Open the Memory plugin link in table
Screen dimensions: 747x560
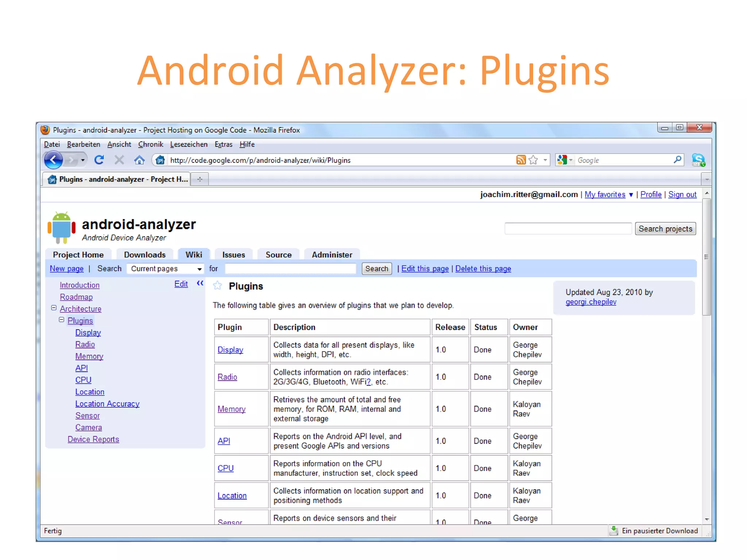click(x=231, y=409)
